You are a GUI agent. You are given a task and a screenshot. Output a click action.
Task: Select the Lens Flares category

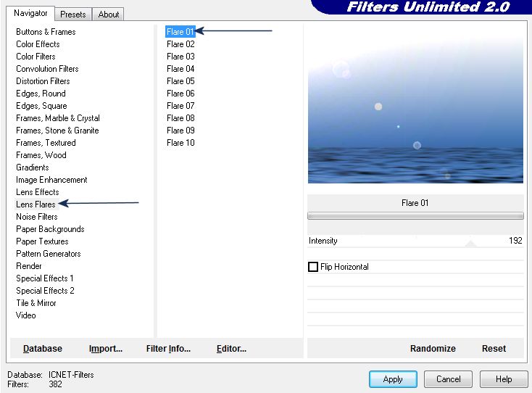[36, 204]
